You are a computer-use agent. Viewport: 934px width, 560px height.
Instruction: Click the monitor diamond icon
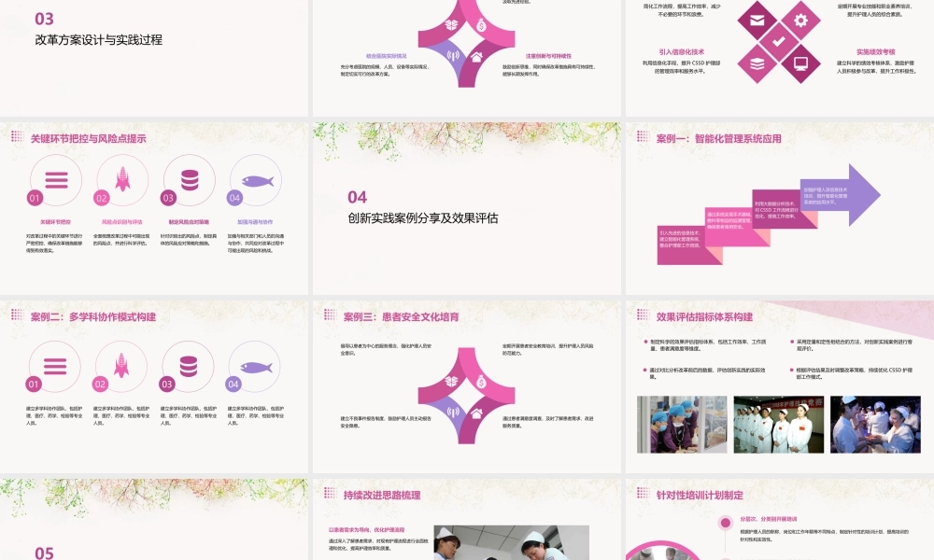800,63
